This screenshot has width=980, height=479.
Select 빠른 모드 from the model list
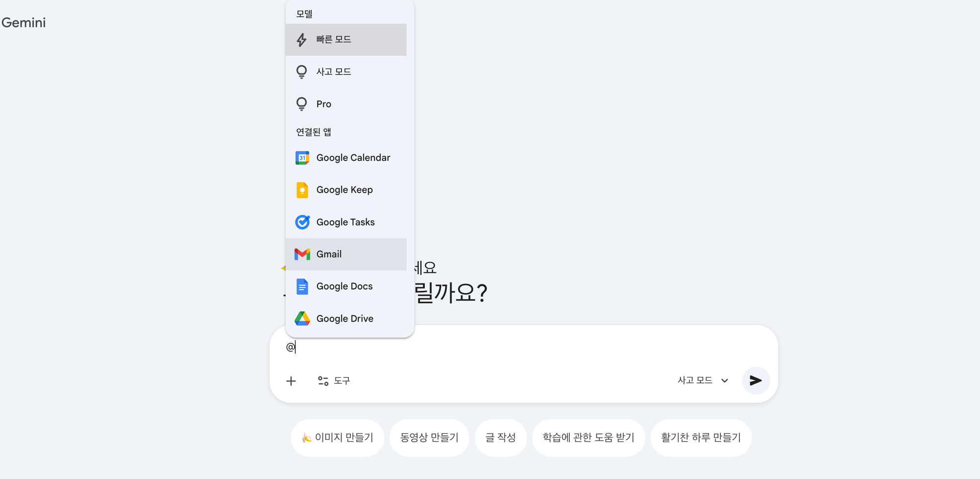click(x=346, y=40)
